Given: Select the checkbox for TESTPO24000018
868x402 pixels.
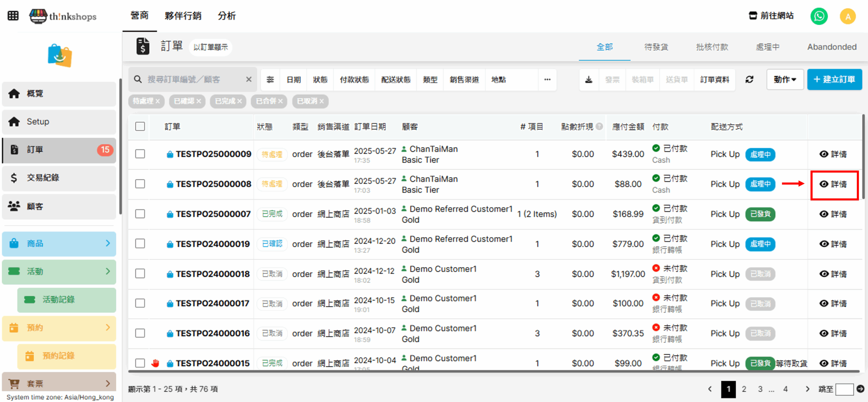Looking at the screenshot, I should pos(140,274).
